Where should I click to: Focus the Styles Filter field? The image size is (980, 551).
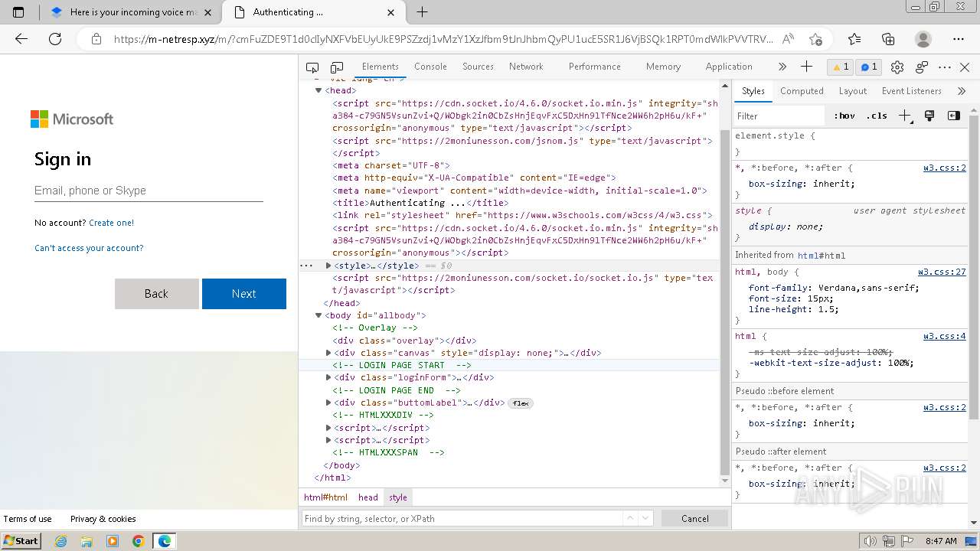779,116
